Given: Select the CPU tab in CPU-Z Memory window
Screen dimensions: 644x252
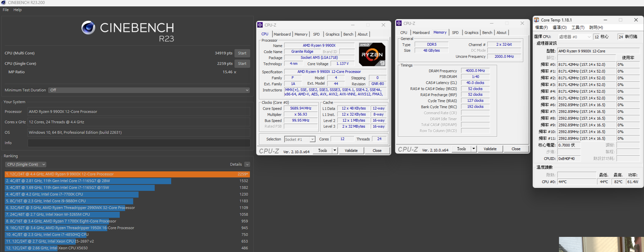Looking at the screenshot, I should click(404, 33).
